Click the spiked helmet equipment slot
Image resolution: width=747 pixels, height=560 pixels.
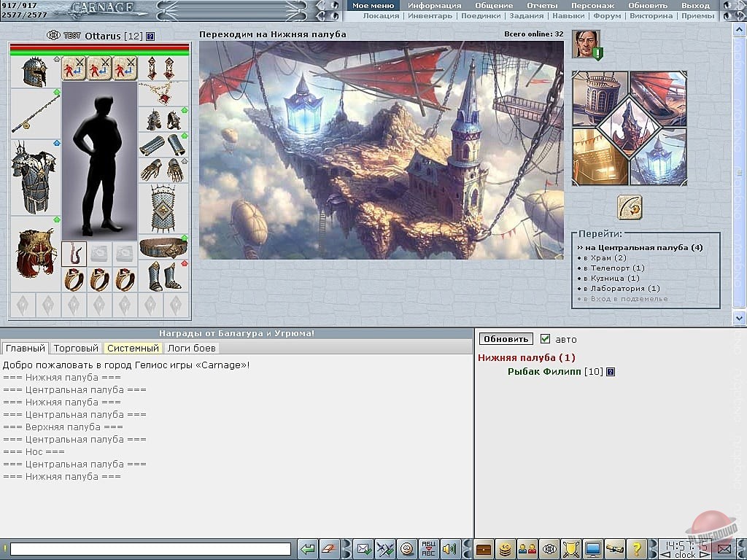(x=34, y=71)
